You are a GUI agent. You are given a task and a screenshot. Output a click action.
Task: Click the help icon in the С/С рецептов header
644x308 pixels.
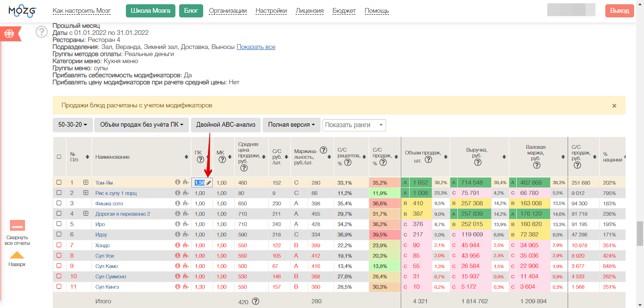347,162
